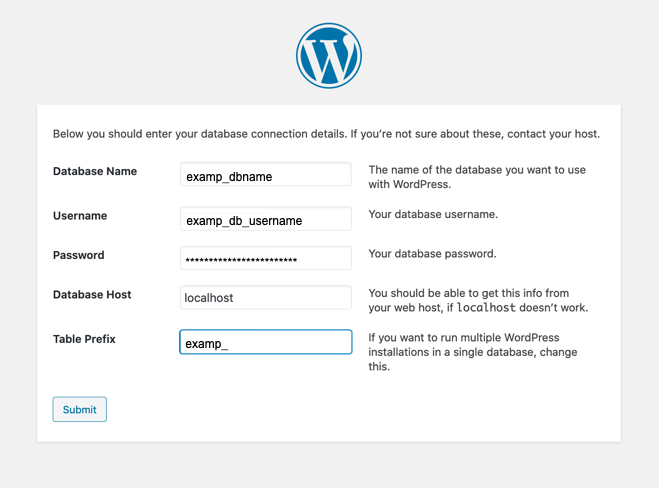
Task: Click the "Your database password." description
Action: (x=432, y=255)
